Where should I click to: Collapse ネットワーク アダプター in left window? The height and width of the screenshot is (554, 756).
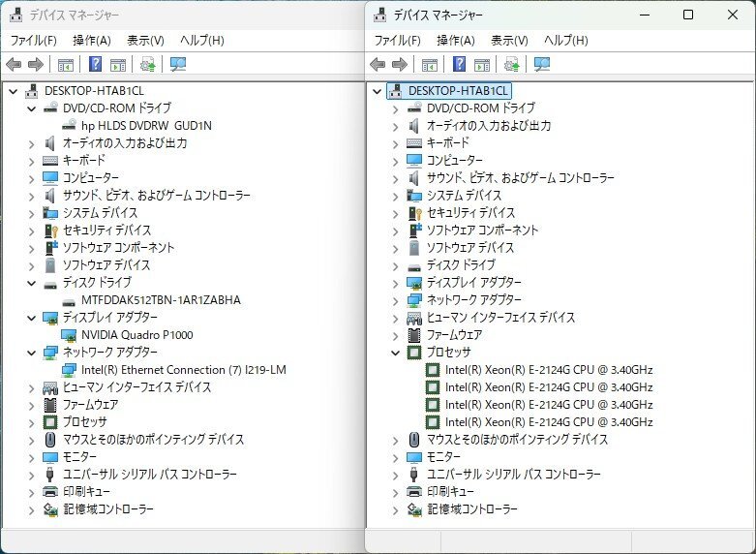(31, 353)
